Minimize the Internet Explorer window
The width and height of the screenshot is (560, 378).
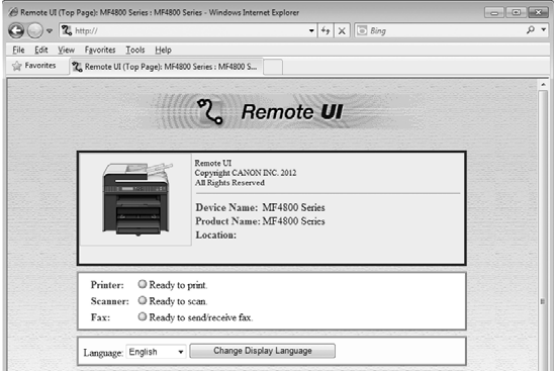coord(494,13)
